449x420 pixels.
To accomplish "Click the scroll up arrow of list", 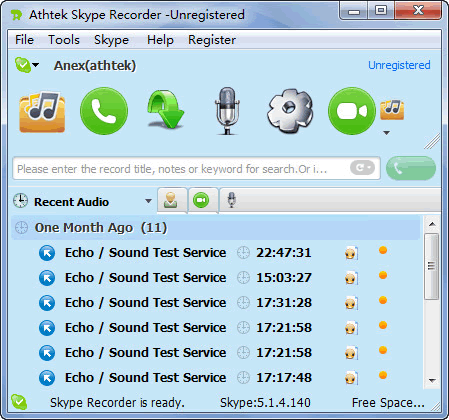I will (432, 224).
